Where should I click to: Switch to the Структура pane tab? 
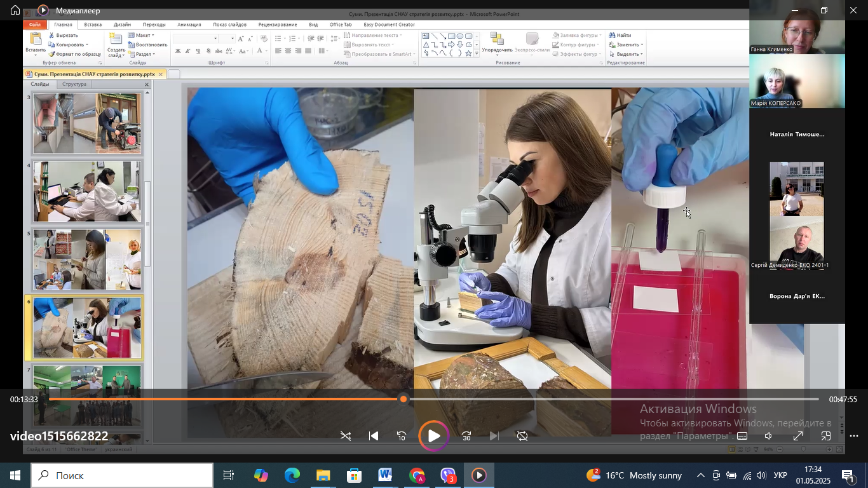click(74, 84)
